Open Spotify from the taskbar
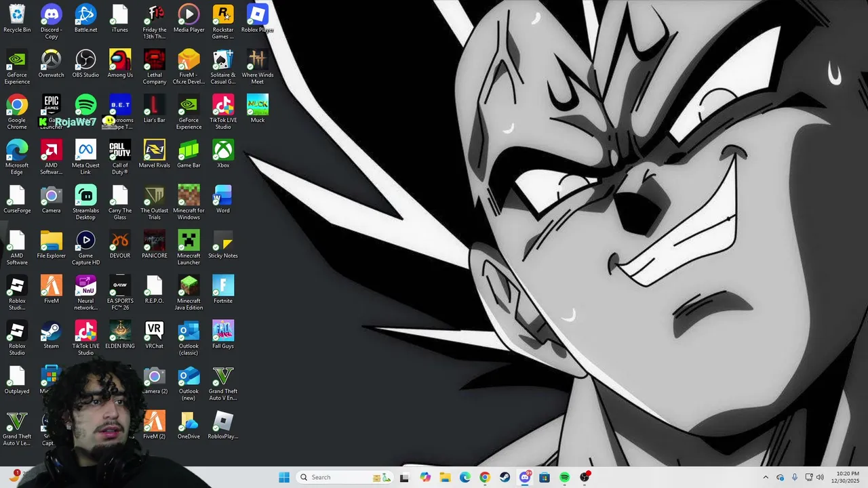Viewport: 868px width, 488px height. (x=564, y=477)
